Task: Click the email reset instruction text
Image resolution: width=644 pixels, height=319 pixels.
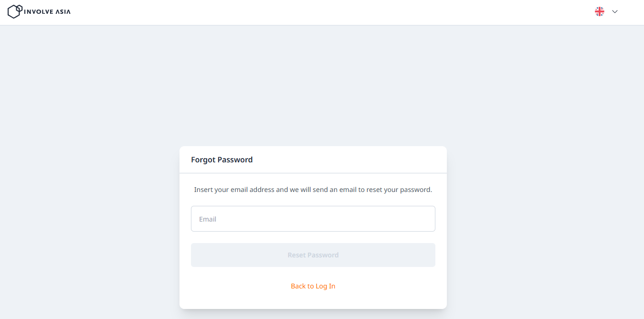Action: (313, 190)
